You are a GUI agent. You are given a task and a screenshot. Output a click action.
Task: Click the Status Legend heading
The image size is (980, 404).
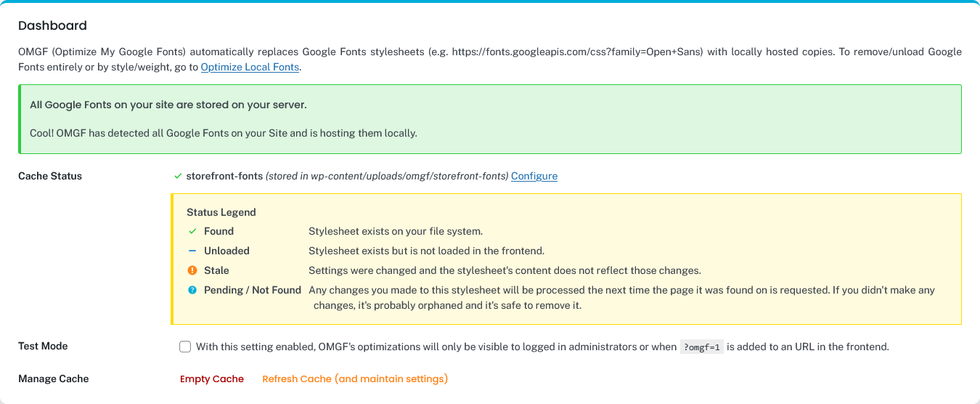221,212
